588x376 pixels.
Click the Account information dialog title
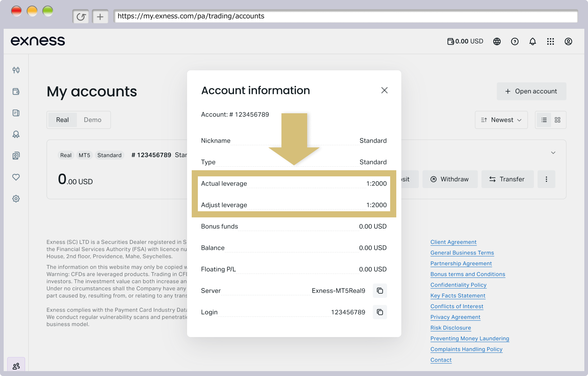pos(255,90)
